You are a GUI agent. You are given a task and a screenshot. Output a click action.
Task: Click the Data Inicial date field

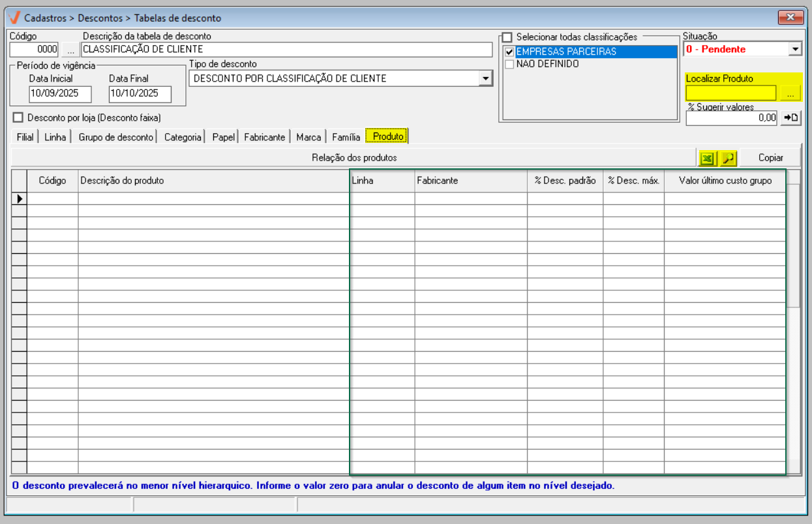point(60,93)
